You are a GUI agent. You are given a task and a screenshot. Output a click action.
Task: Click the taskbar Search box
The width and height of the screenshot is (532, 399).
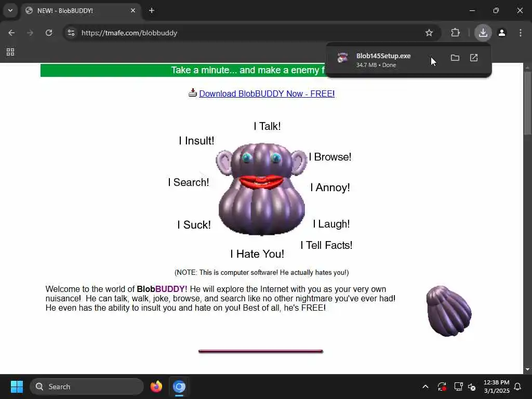[x=87, y=387]
